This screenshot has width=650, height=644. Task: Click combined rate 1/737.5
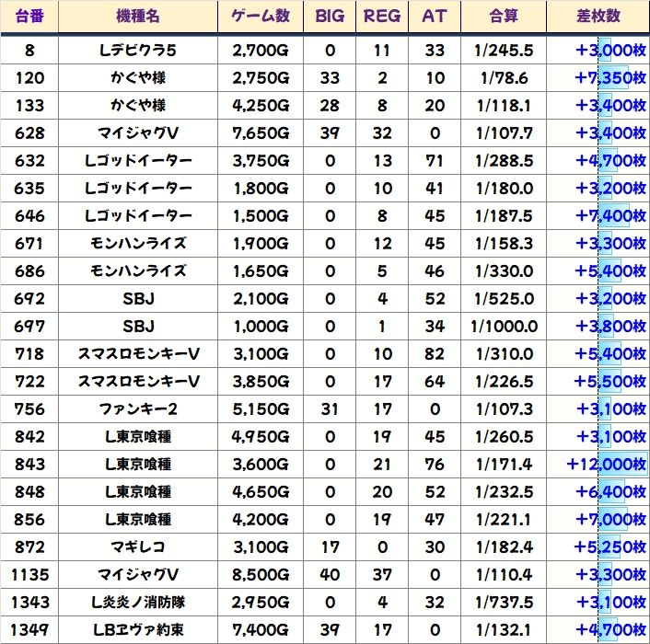505,603
